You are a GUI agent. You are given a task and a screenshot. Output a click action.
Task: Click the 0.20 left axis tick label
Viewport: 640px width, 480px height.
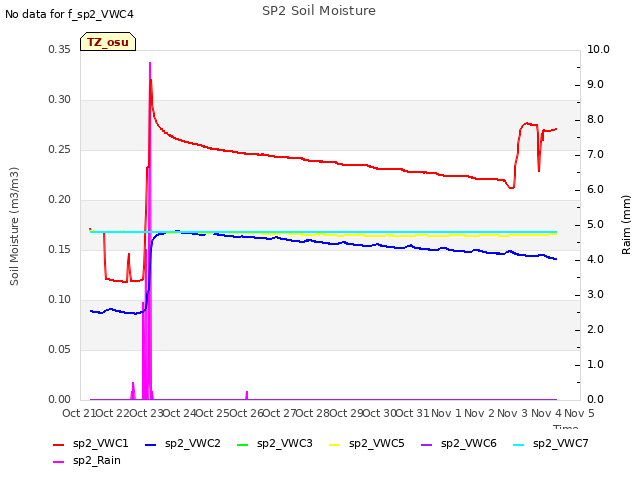[x=60, y=200]
